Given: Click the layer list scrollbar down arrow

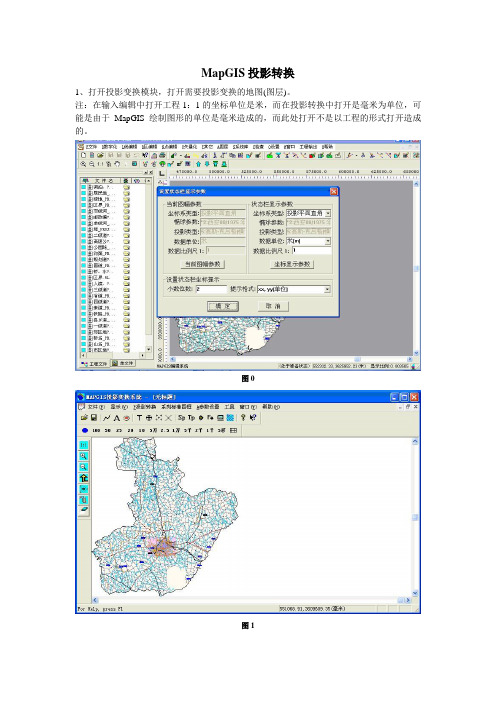Looking at the screenshot, I should pos(149,349).
